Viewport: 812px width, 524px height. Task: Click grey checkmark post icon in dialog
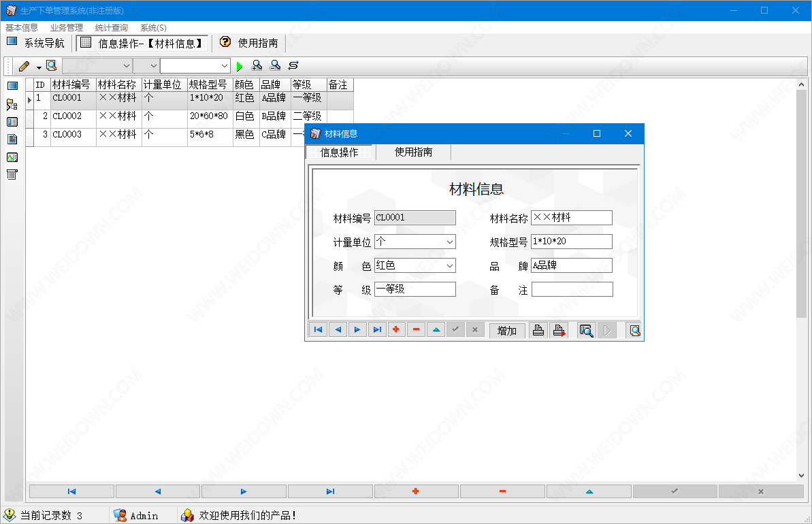[x=455, y=330]
